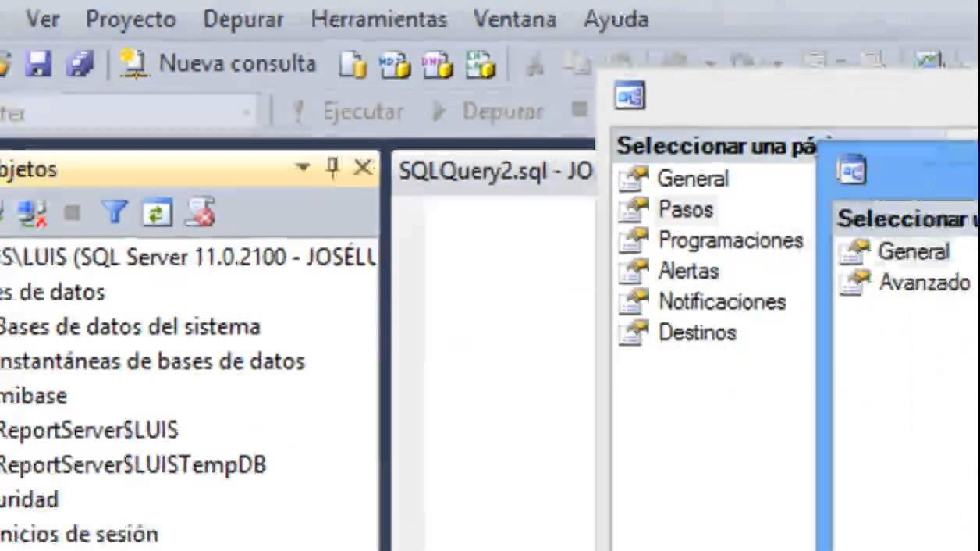Switch to the SQLQuery2.sql tab
Viewport: 980px width, 551px height.
click(x=495, y=171)
